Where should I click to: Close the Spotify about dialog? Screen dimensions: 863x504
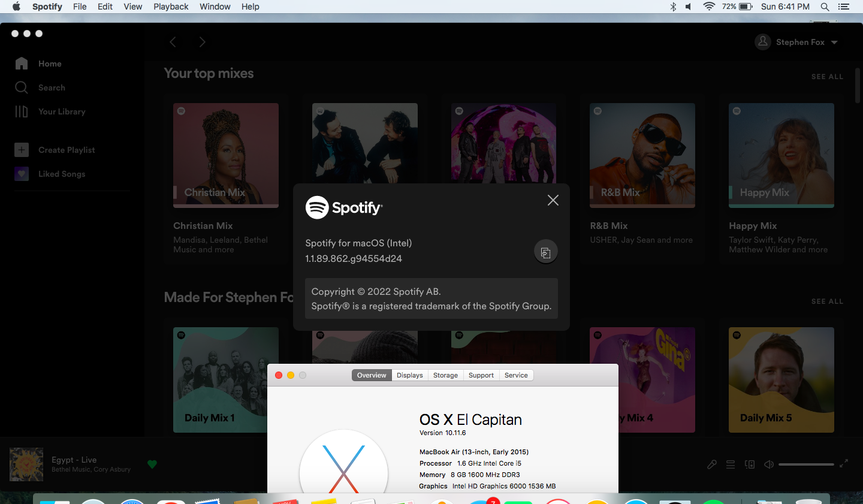[553, 200]
